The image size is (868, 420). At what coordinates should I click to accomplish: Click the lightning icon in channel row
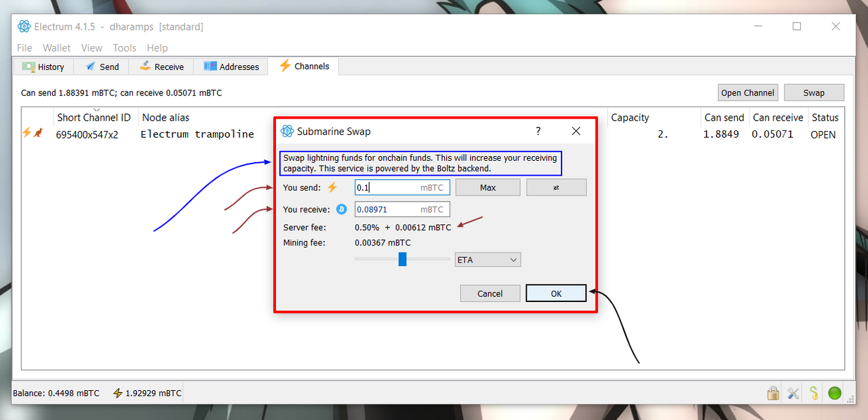(x=26, y=133)
